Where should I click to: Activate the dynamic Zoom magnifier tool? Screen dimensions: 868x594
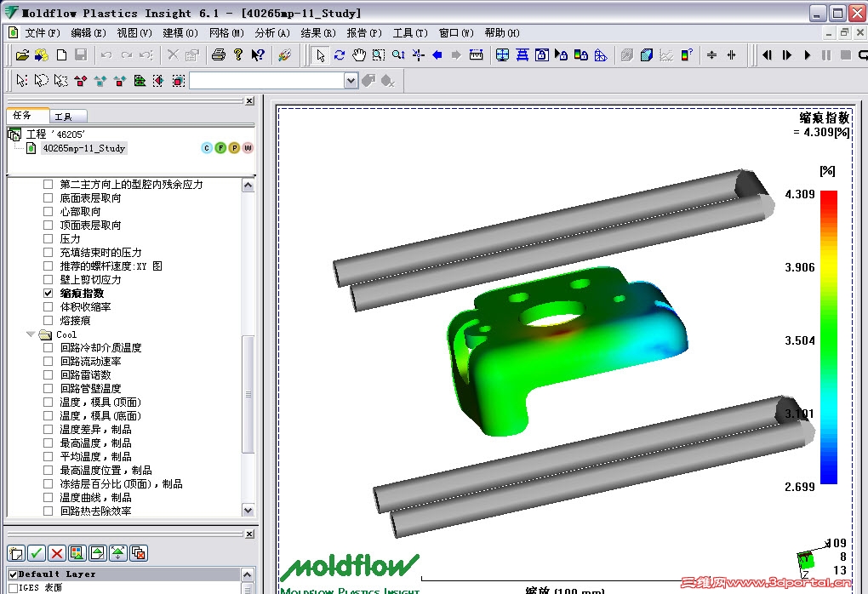[398, 54]
